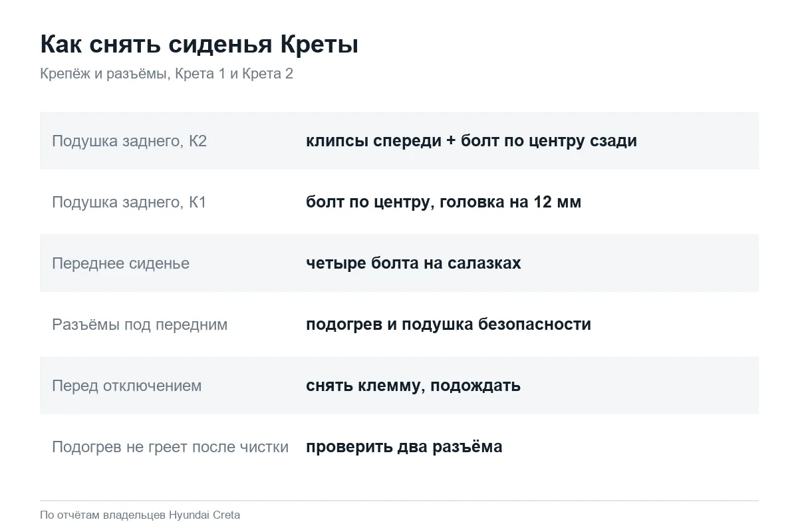This screenshot has height=532, width=798.
Task: Click value "проверить два разъёма"
Action: (x=404, y=447)
